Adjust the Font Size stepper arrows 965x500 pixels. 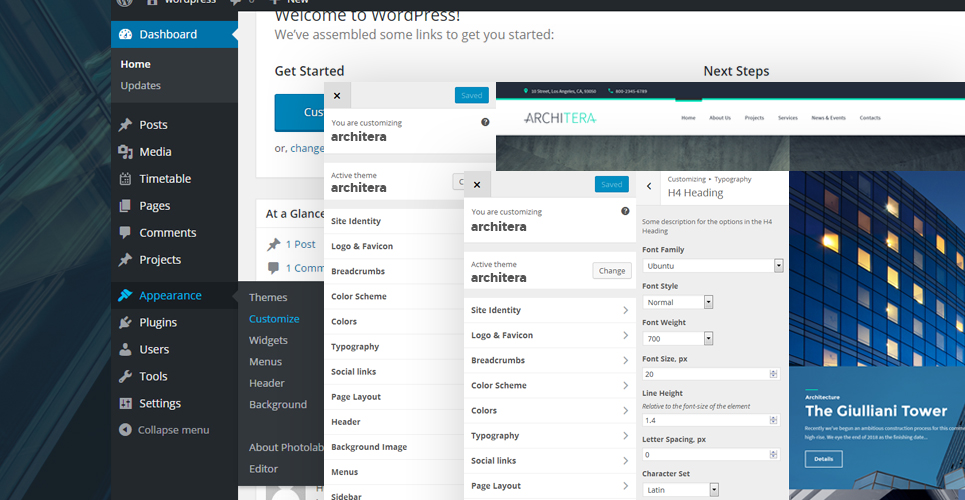tap(774, 374)
